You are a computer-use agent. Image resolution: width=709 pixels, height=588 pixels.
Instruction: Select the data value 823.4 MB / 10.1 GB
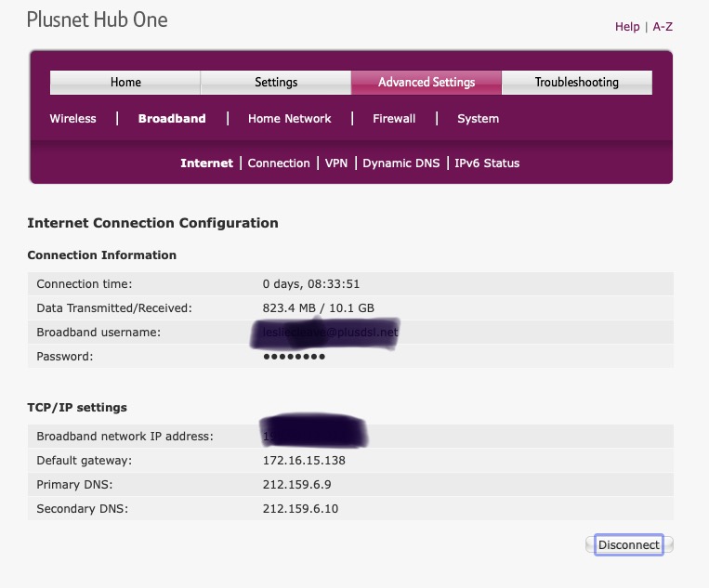(319, 308)
